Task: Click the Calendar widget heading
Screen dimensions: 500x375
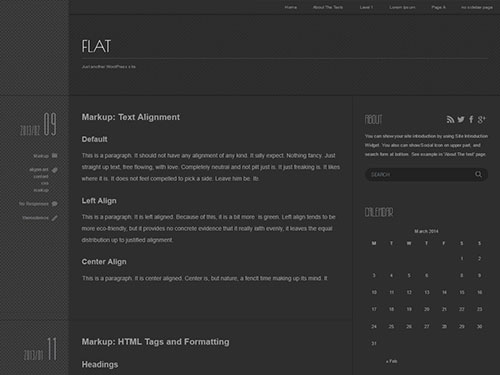Action: pos(379,212)
